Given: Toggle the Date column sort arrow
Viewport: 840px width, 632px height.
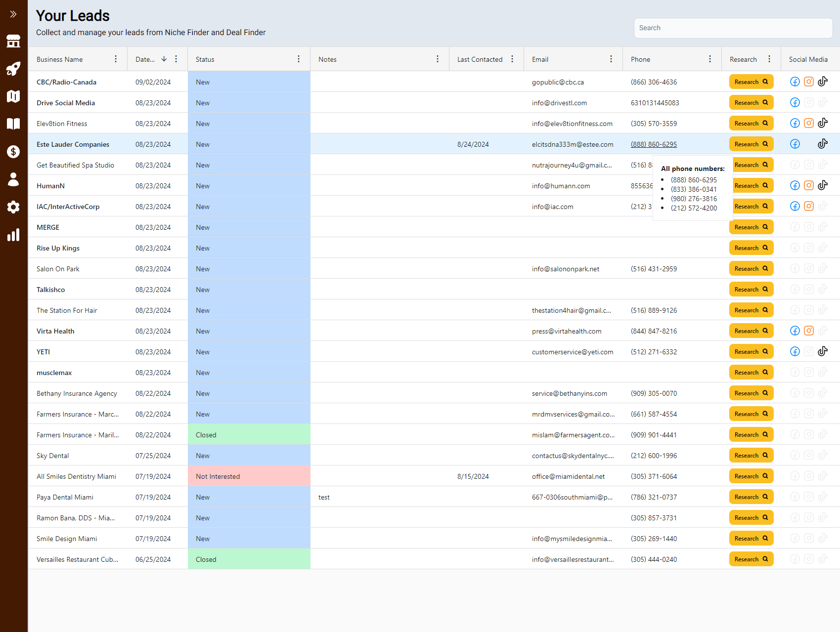Looking at the screenshot, I should pos(164,59).
